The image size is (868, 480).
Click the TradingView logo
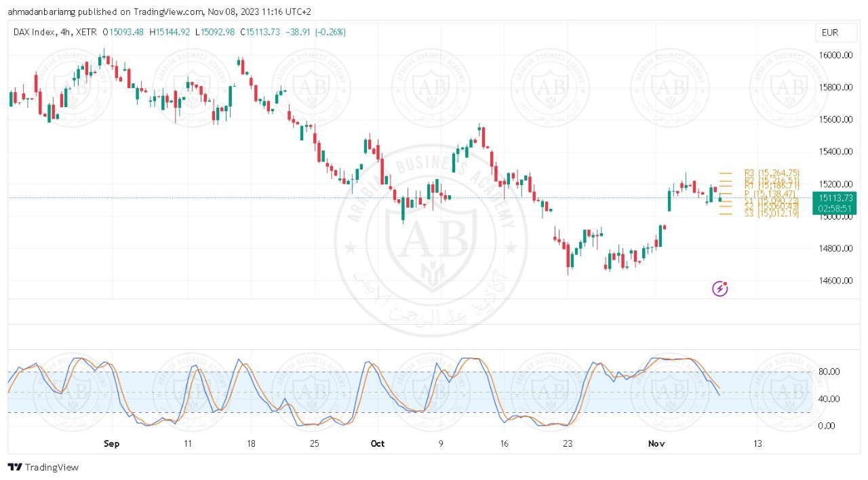pyautogui.click(x=43, y=467)
